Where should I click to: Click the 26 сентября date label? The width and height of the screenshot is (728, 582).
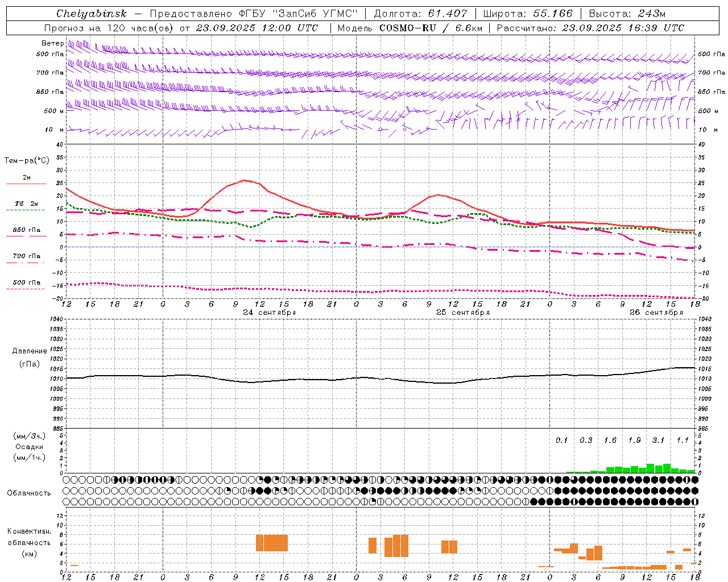click(656, 313)
